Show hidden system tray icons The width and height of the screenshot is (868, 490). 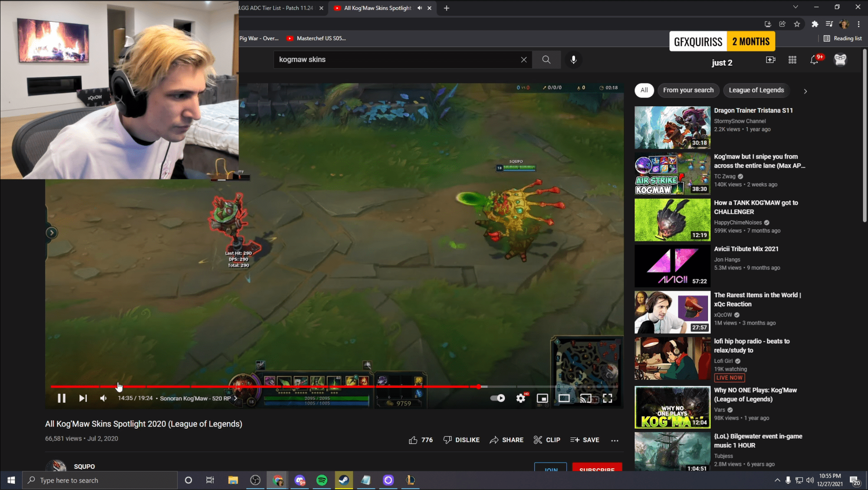[777, 480]
